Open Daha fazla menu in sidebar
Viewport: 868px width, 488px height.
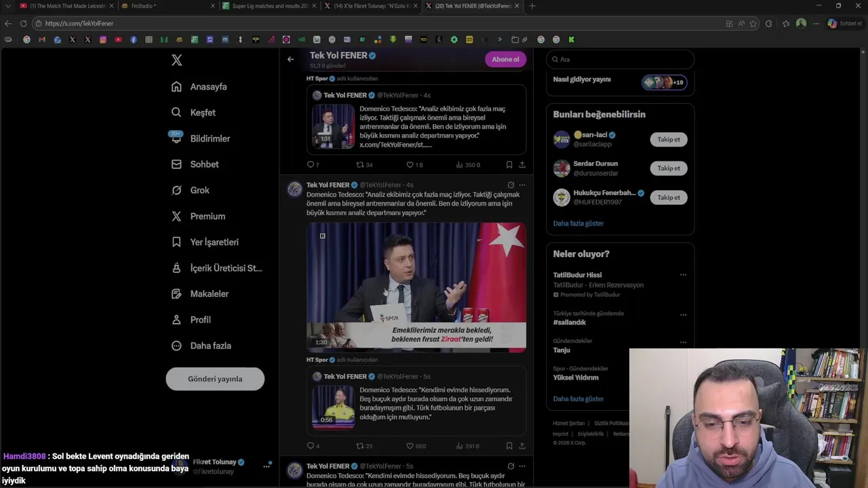point(201,346)
